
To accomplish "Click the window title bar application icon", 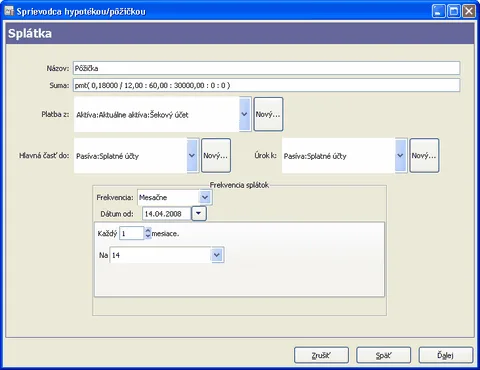I will click(x=9, y=11).
